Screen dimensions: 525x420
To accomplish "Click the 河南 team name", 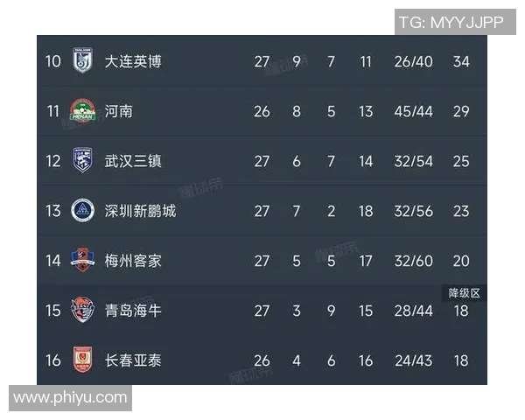I will pyautogui.click(x=118, y=111).
